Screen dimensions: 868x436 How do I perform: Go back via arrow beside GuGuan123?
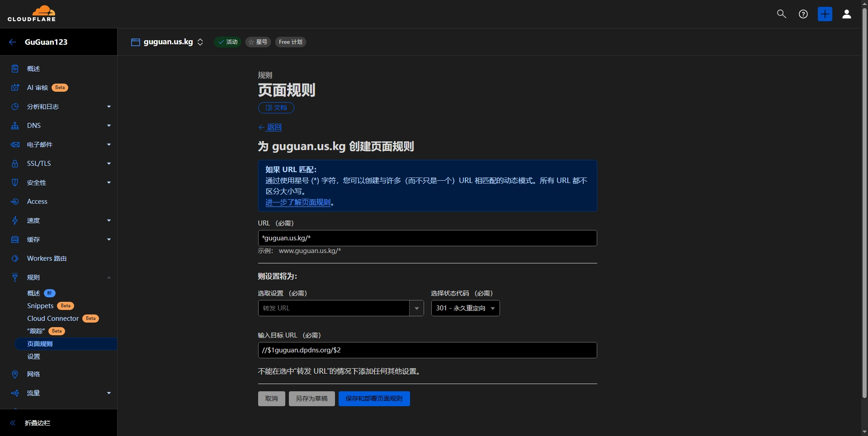click(x=13, y=42)
